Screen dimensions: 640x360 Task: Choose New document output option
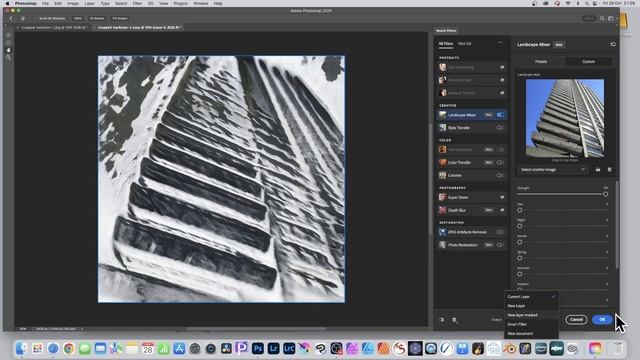coord(531,333)
